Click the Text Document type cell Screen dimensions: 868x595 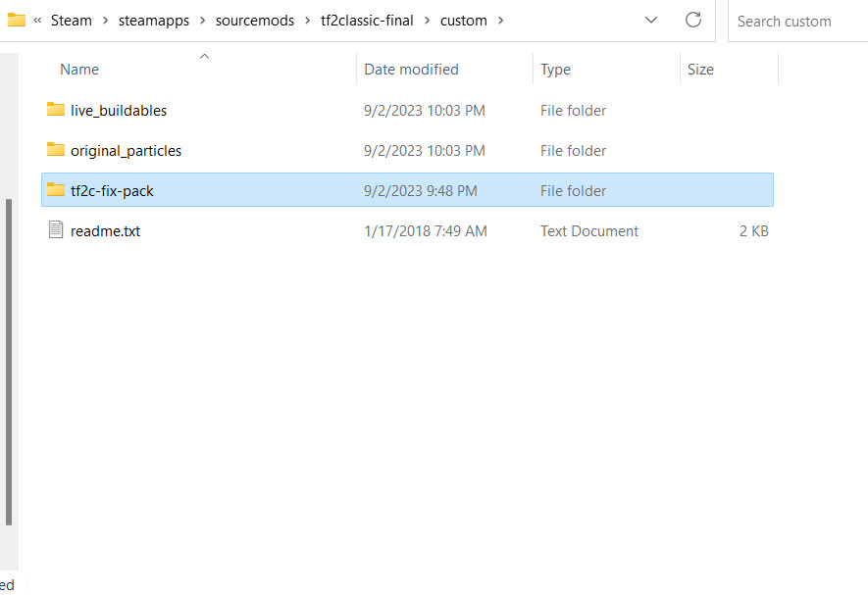(589, 230)
